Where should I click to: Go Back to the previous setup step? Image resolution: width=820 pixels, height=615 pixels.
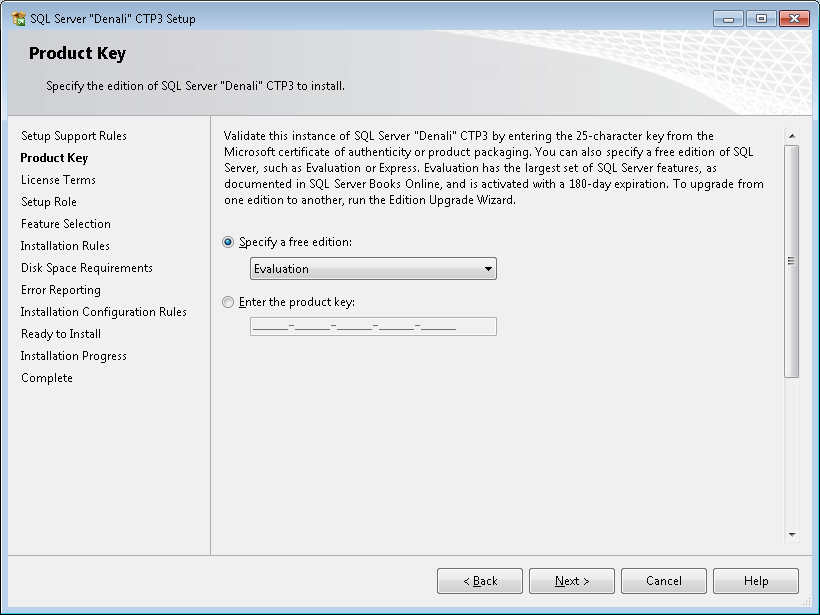click(x=480, y=581)
